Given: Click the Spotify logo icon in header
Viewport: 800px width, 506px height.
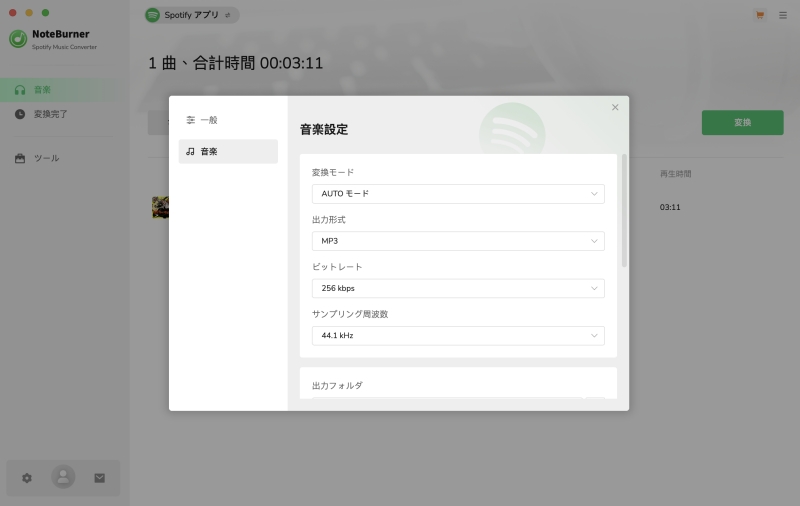Looking at the screenshot, I should (153, 15).
